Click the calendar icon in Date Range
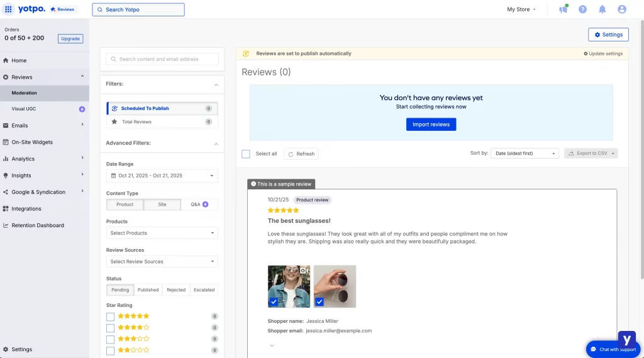Viewport: 644px width, 358px height. pyautogui.click(x=113, y=176)
